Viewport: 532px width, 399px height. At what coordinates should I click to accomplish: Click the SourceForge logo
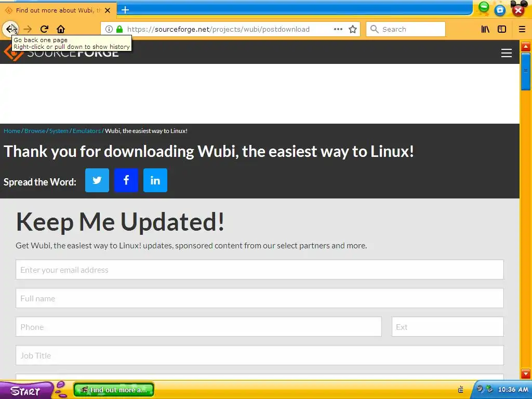(61, 53)
